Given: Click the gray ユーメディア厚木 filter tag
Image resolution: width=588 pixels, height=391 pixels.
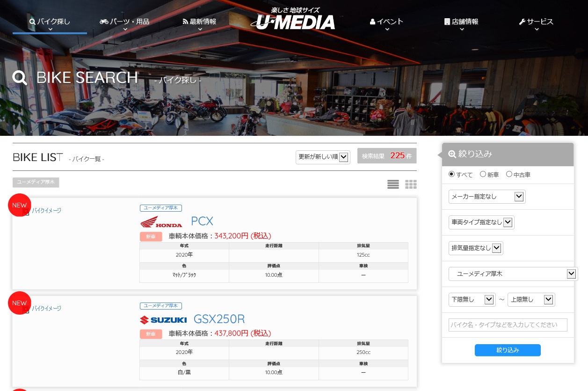Looking at the screenshot, I should pyautogui.click(x=36, y=183).
